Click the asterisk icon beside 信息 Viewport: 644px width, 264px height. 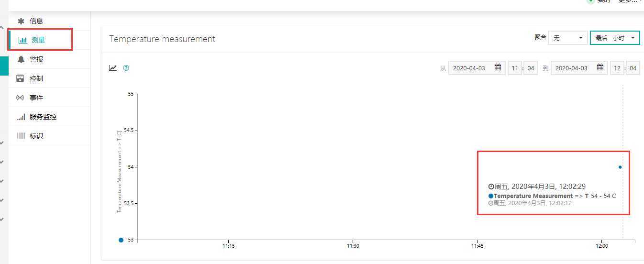21,21
